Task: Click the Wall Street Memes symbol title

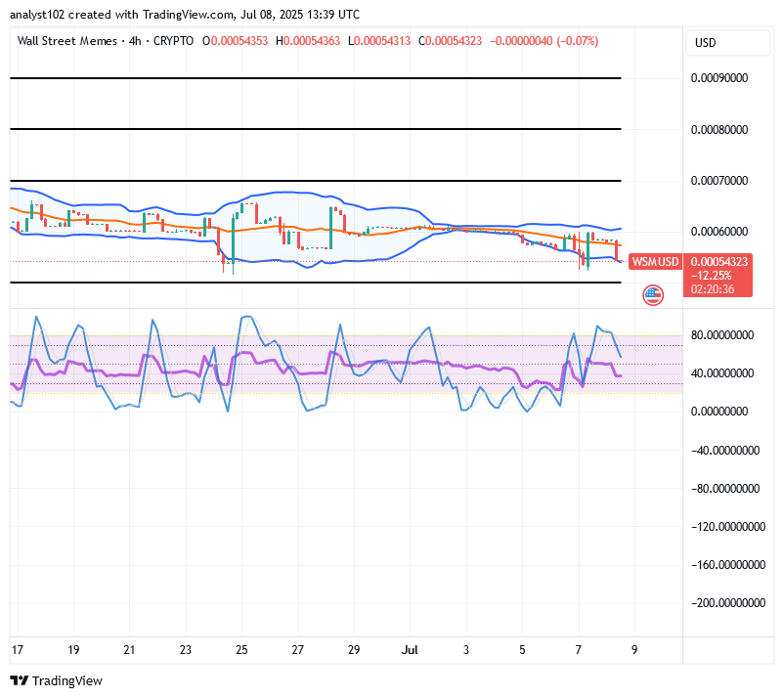Action: pyautogui.click(x=67, y=41)
